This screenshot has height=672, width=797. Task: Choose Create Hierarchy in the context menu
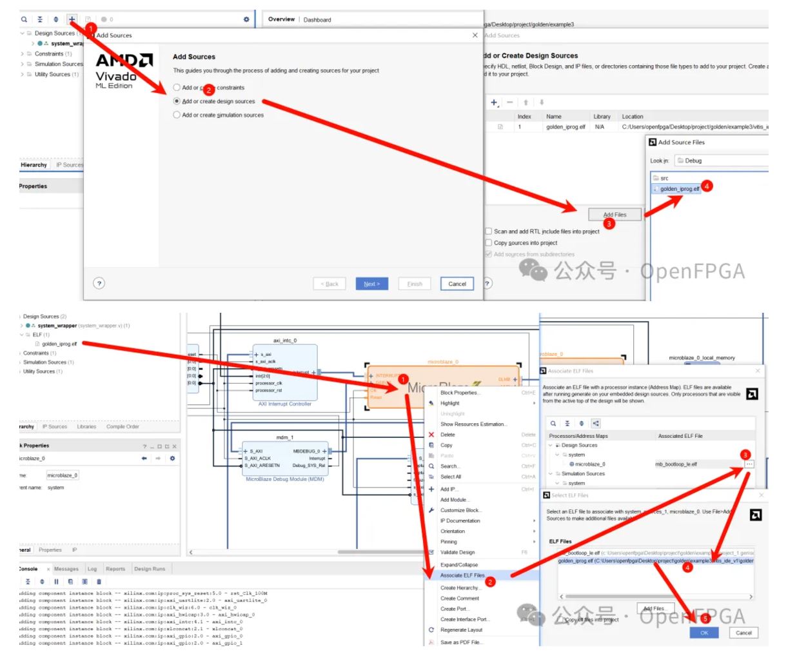click(x=460, y=588)
